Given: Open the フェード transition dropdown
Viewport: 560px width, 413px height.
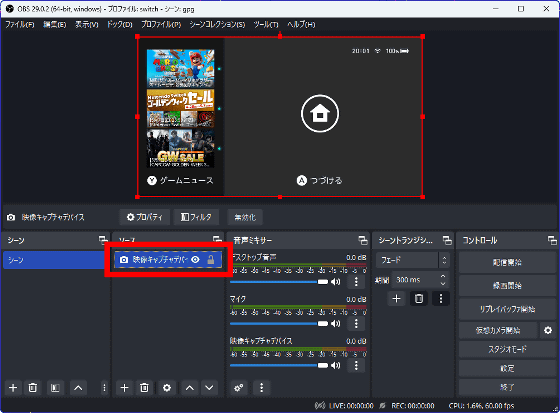Looking at the screenshot, I should tap(412, 260).
